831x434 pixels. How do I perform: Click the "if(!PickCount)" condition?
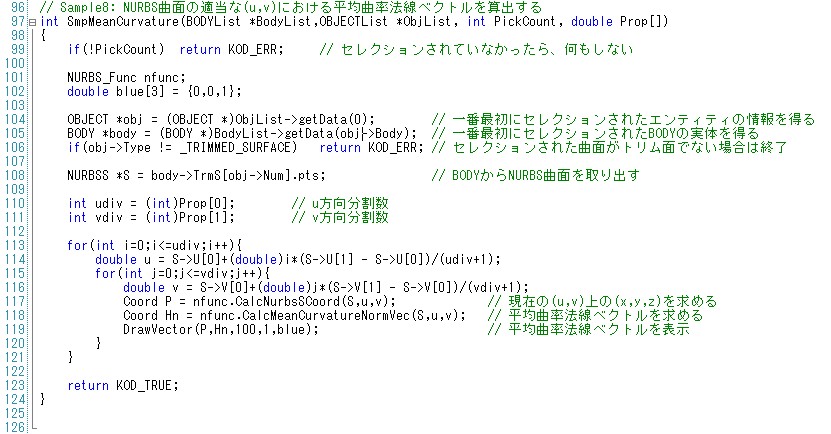point(116,49)
